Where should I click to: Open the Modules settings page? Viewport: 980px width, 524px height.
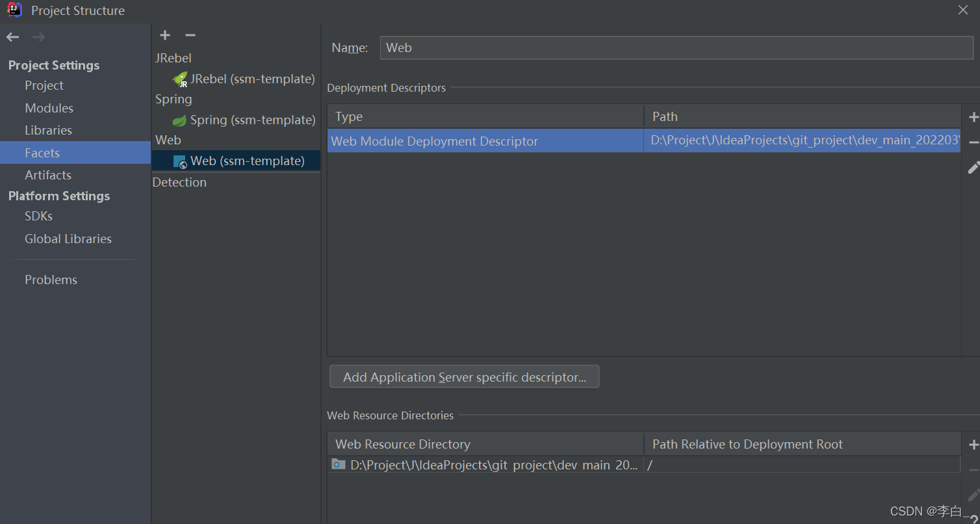(49, 108)
